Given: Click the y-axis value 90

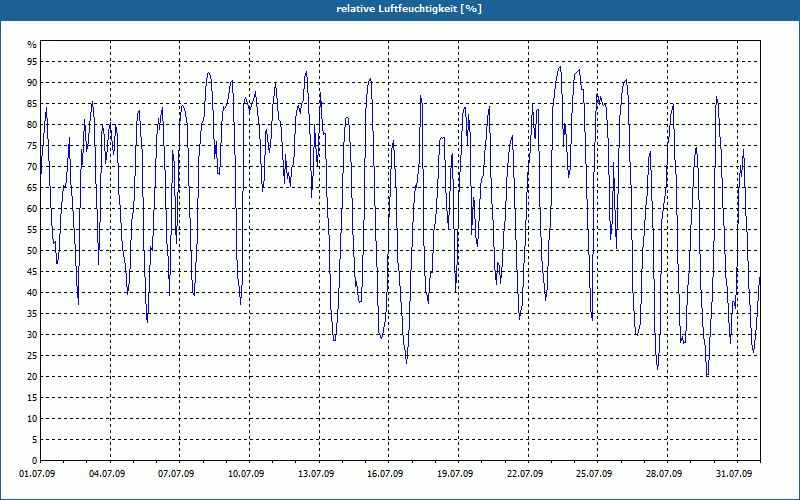Looking at the screenshot, I should pyautogui.click(x=32, y=83).
